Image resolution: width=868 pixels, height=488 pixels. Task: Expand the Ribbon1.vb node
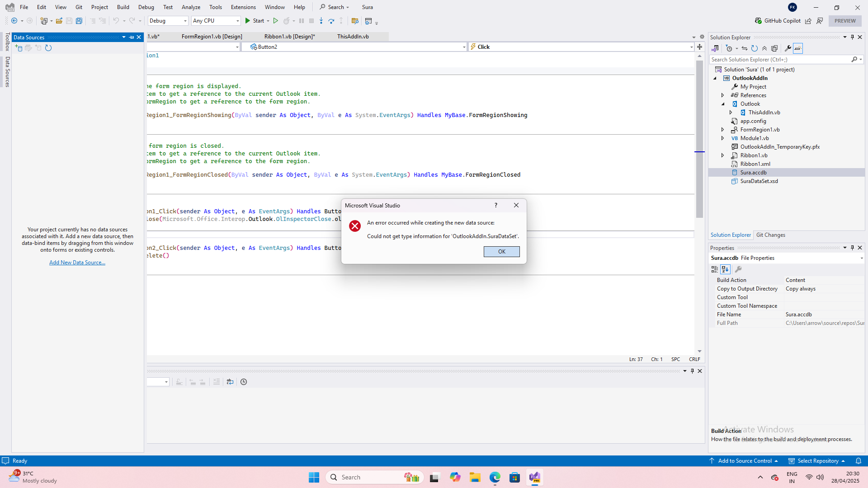(x=723, y=155)
